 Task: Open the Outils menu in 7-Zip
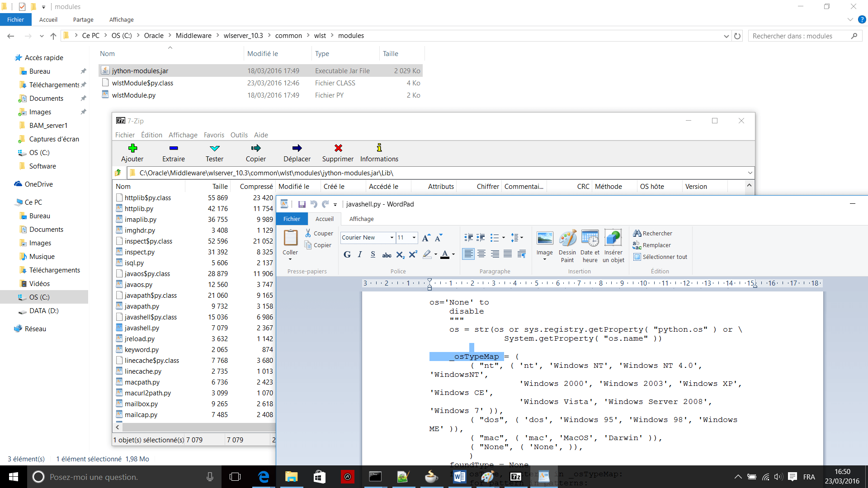coord(239,135)
